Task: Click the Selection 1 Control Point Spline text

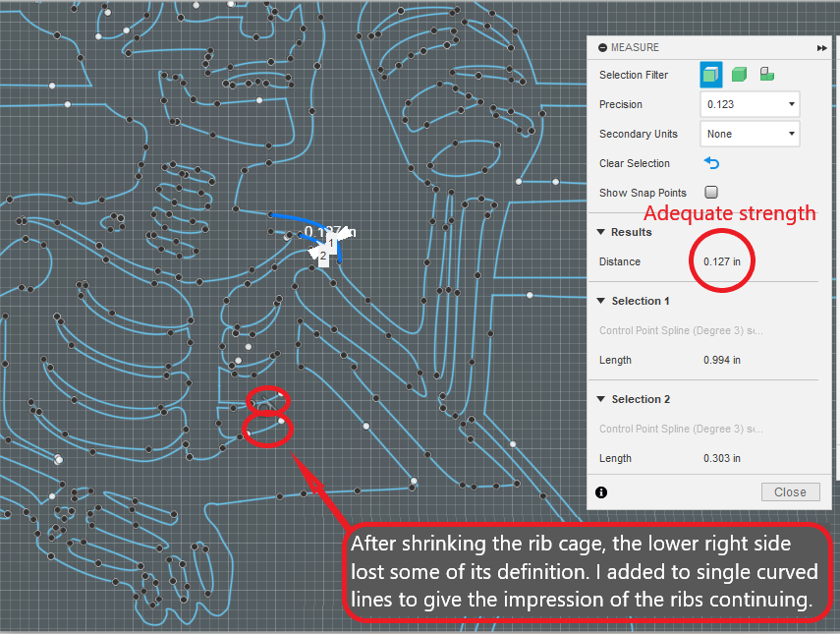Action: point(681,330)
